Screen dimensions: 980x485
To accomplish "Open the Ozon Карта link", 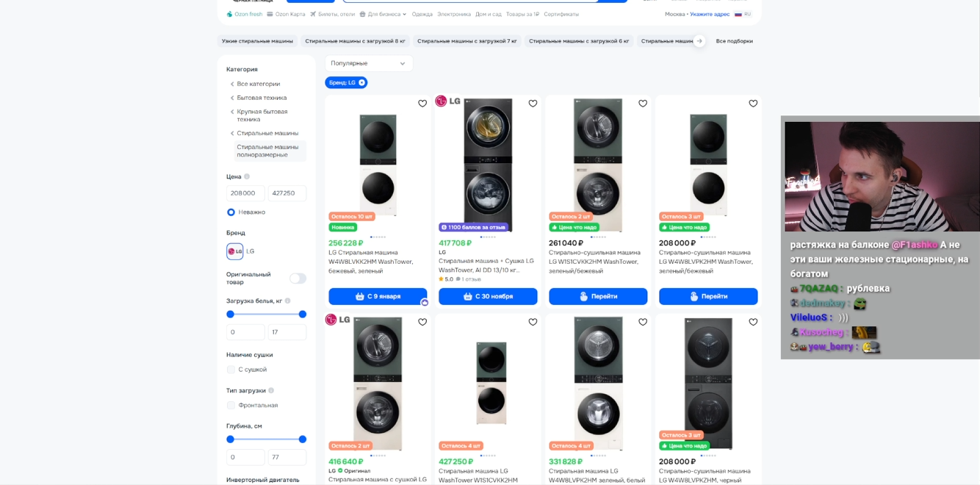I will (x=286, y=14).
